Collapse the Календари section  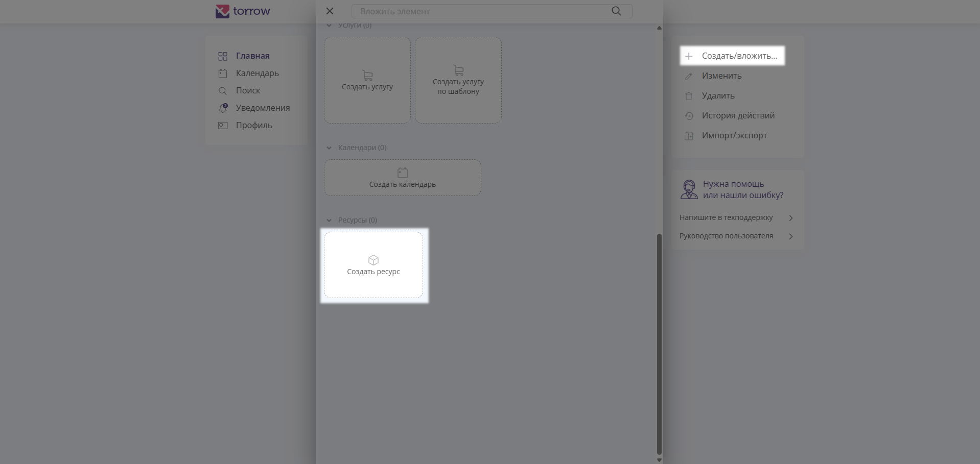pos(329,148)
